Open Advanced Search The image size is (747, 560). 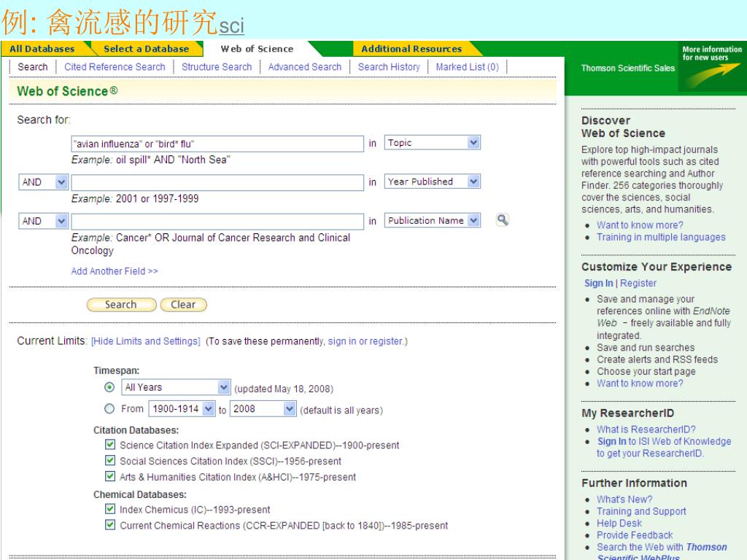tap(305, 66)
